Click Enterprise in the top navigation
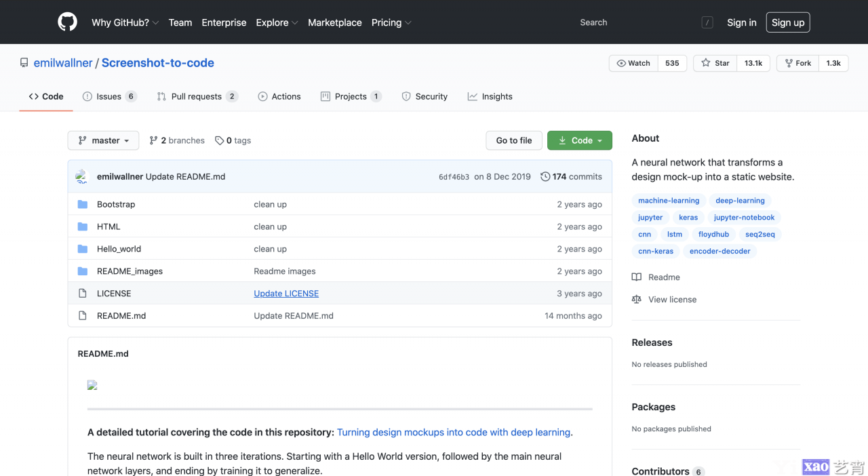The width and height of the screenshot is (868, 476). 224,22
